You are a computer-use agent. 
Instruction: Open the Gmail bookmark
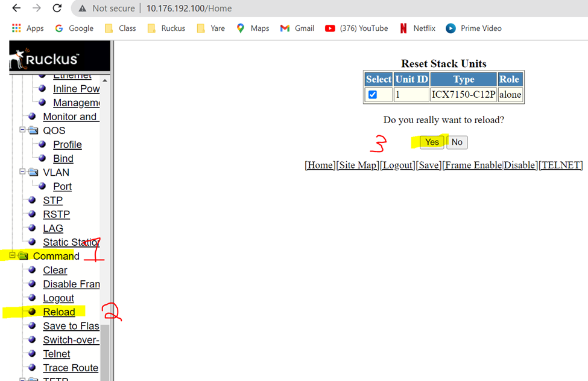click(x=297, y=28)
